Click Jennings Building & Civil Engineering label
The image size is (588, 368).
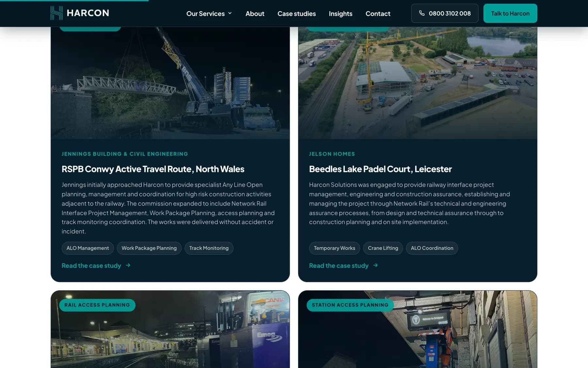[125, 154]
